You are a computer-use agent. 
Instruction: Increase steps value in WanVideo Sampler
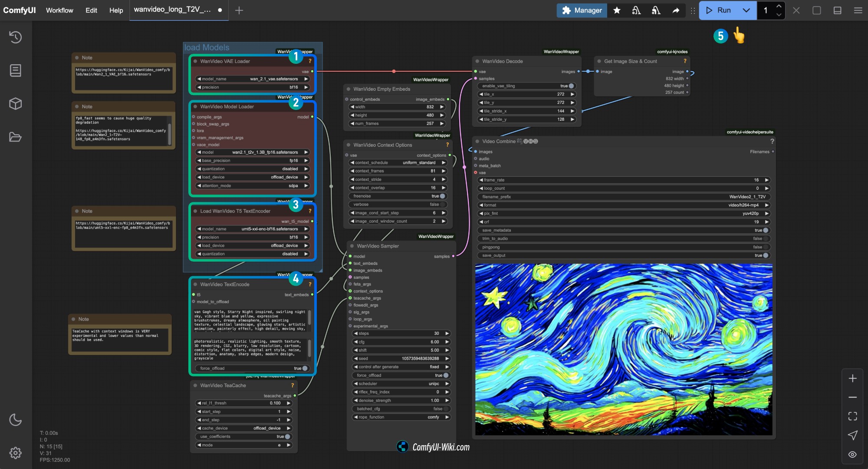[447, 334]
